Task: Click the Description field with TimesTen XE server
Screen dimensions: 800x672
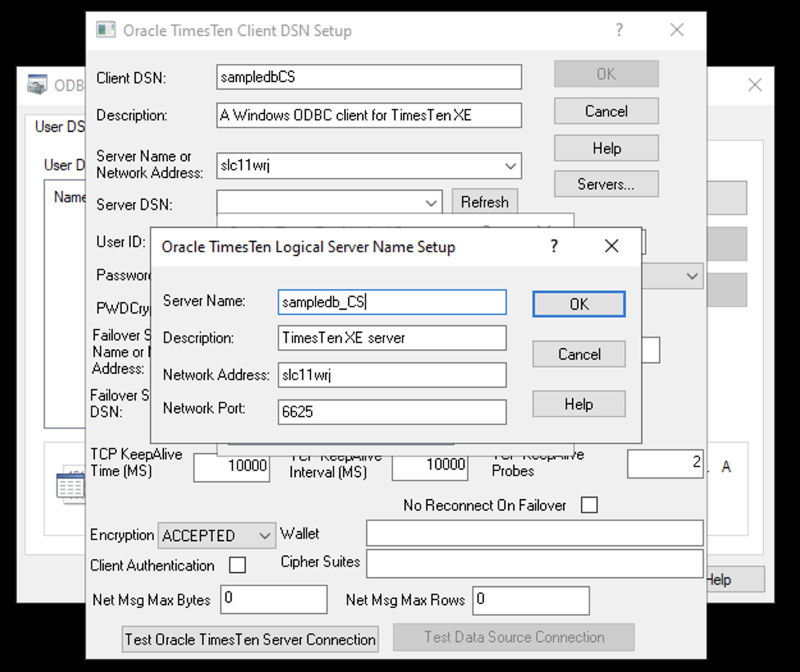Action: pyautogui.click(x=392, y=338)
